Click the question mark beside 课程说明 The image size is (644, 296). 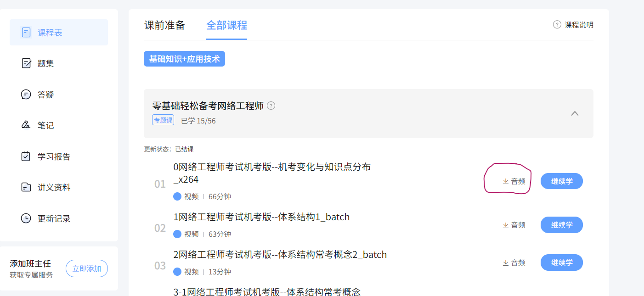(557, 25)
